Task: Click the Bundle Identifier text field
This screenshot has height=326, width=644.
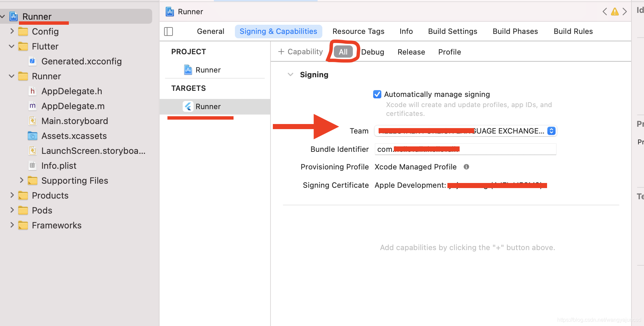Action: tap(465, 149)
